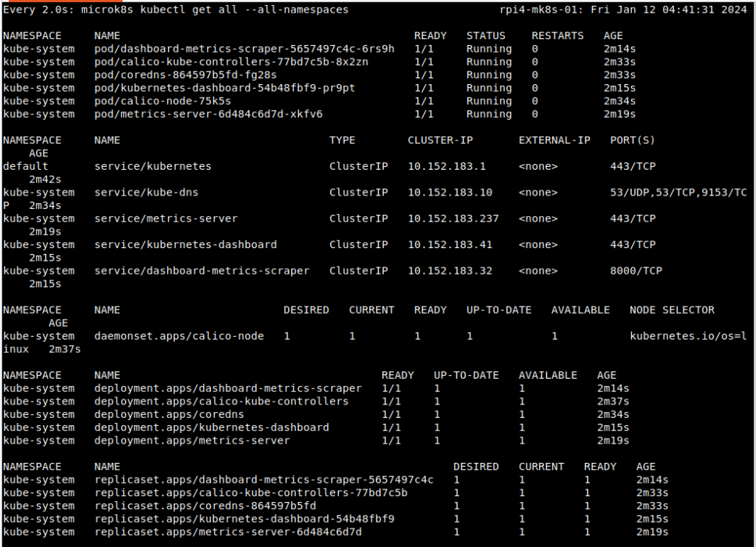Select pod/kubernetes-dashboard-54b48fbf9-pr9pt
This screenshot has height=547, width=756.
pos(224,88)
